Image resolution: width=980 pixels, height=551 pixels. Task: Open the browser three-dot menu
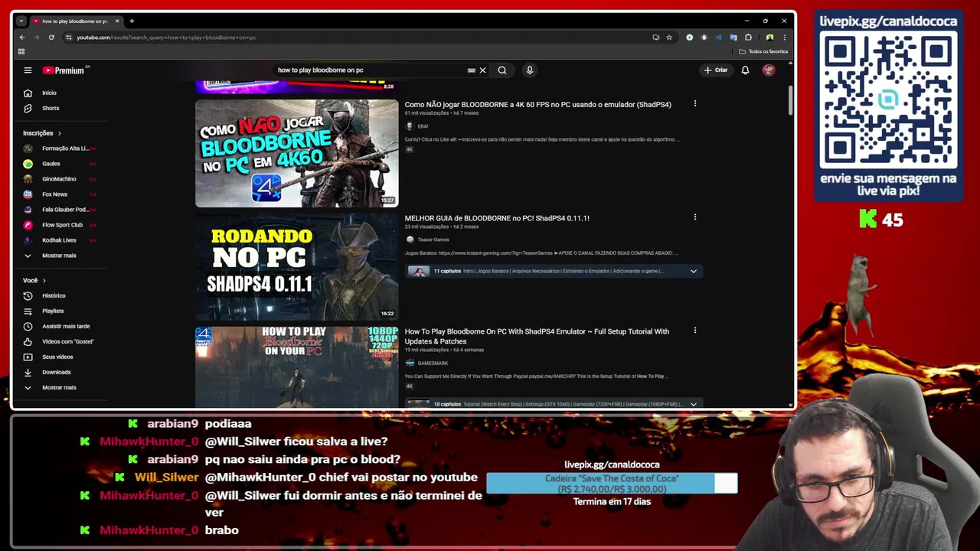pyautogui.click(x=784, y=37)
